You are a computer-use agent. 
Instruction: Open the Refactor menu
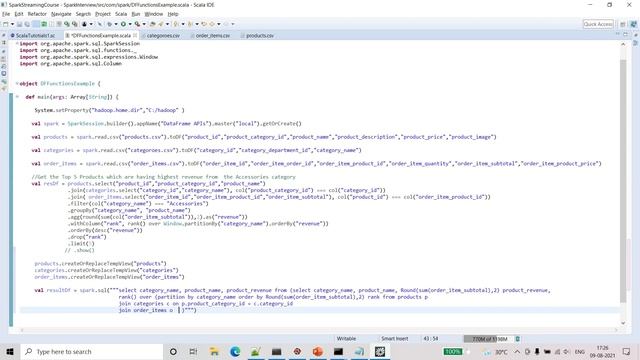[x=37, y=14]
